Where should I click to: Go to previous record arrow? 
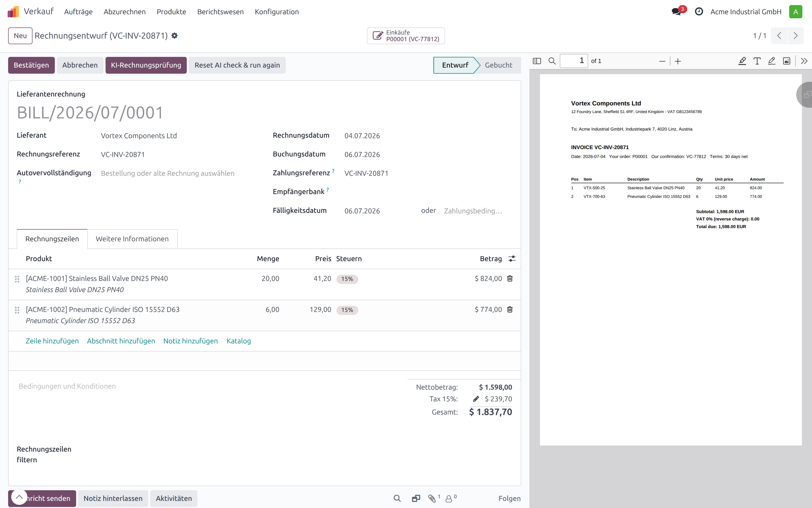coord(779,36)
